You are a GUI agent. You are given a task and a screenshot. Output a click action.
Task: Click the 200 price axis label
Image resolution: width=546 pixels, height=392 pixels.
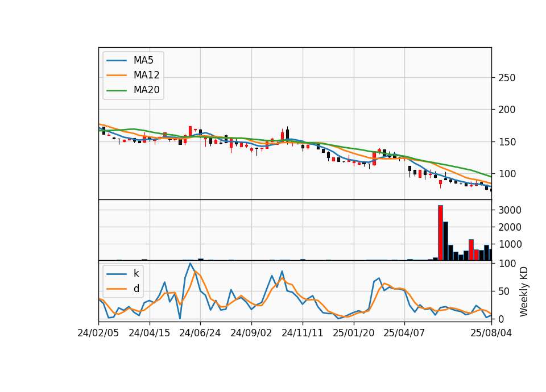[507, 110]
